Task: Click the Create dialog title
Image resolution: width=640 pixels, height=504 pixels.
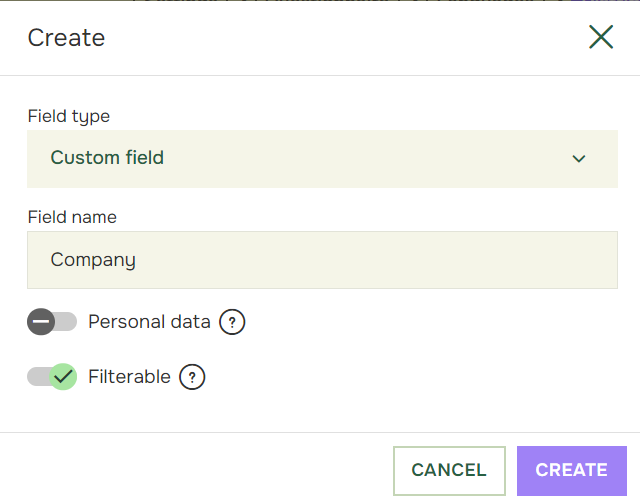Action: point(67,38)
